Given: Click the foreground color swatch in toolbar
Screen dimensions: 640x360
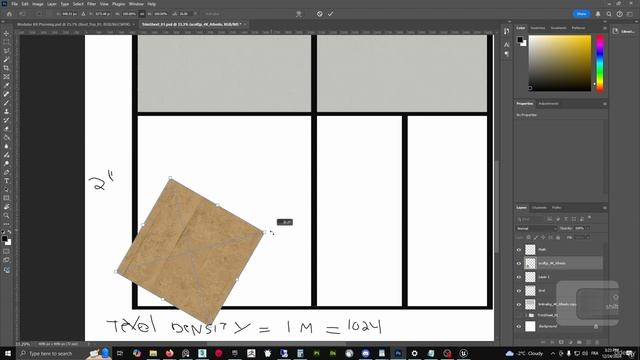Looking at the screenshot, I should 4,239.
